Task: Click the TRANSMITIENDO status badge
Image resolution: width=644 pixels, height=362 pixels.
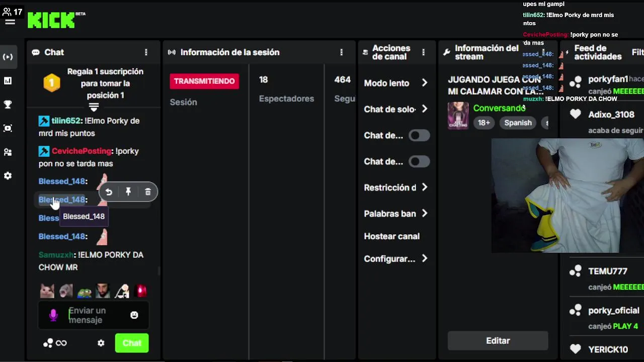Action: point(204,81)
